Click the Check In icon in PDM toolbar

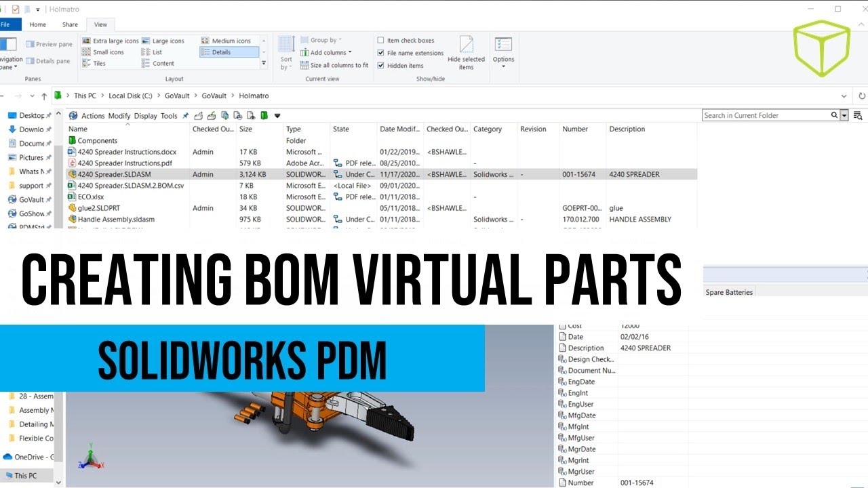[211, 116]
